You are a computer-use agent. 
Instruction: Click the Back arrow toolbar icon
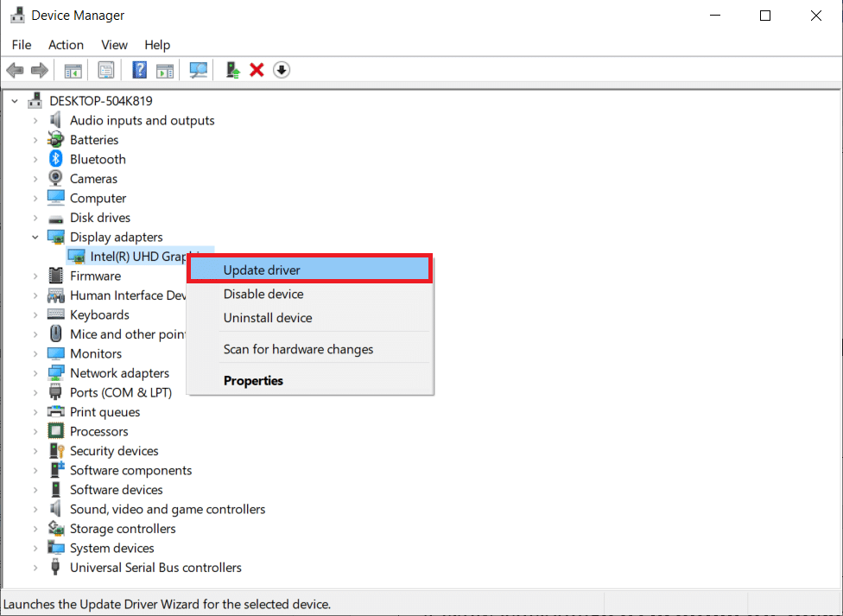(x=15, y=70)
